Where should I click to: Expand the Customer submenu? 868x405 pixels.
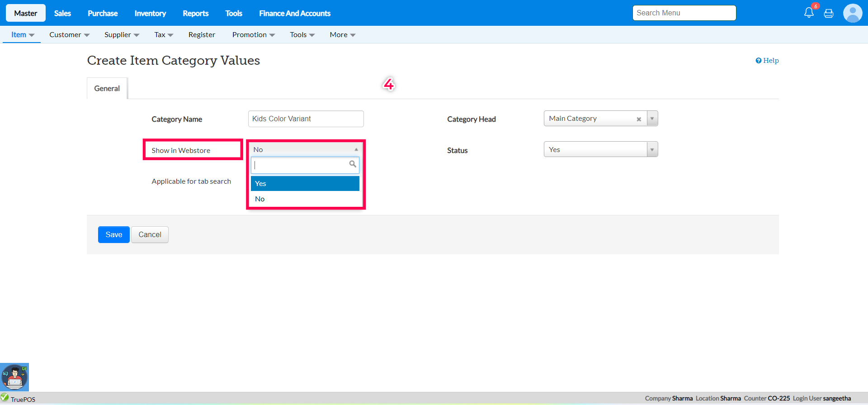[69, 35]
